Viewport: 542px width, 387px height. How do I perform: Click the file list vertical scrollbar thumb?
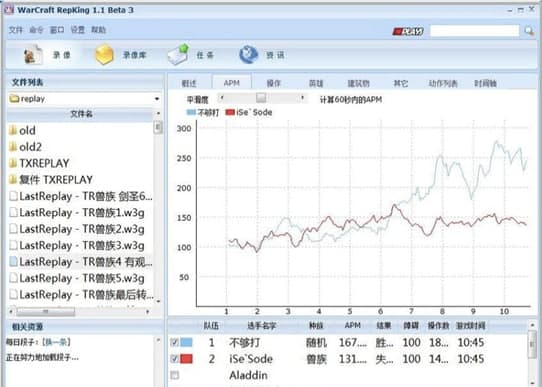[158, 127]
